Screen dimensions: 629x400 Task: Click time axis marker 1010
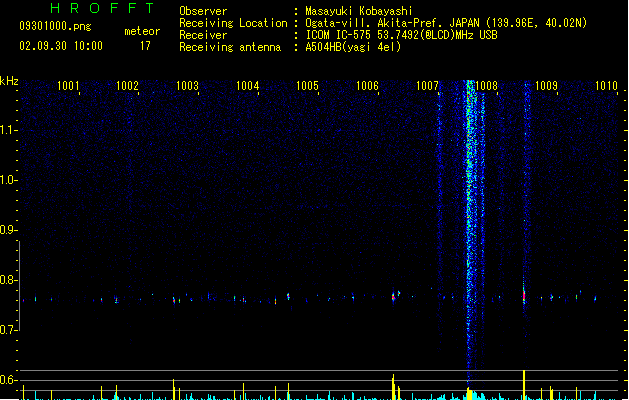point(606,86)
